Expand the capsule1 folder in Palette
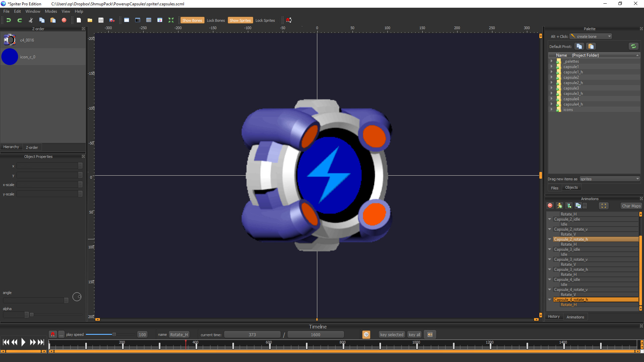Viewport: 644px width, 362px height. pos(552,66)
